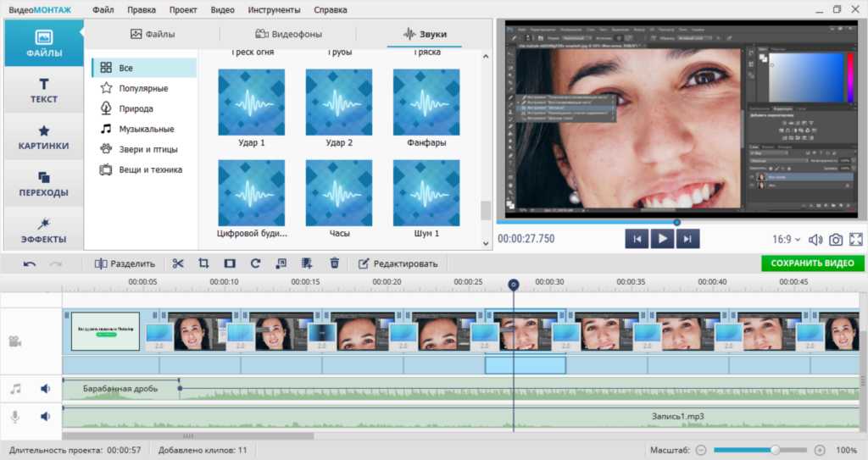Click the preview volume speaker icon

coord(815,240)
